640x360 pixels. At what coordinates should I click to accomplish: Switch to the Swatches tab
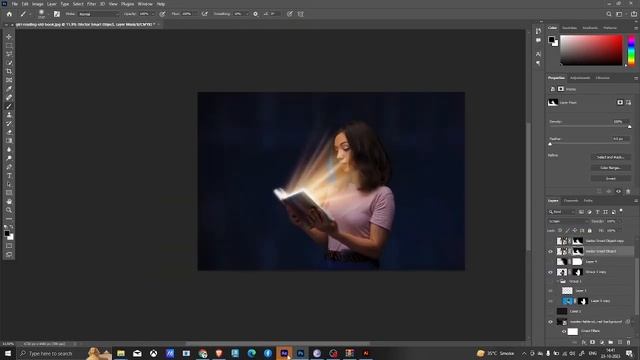569,28
